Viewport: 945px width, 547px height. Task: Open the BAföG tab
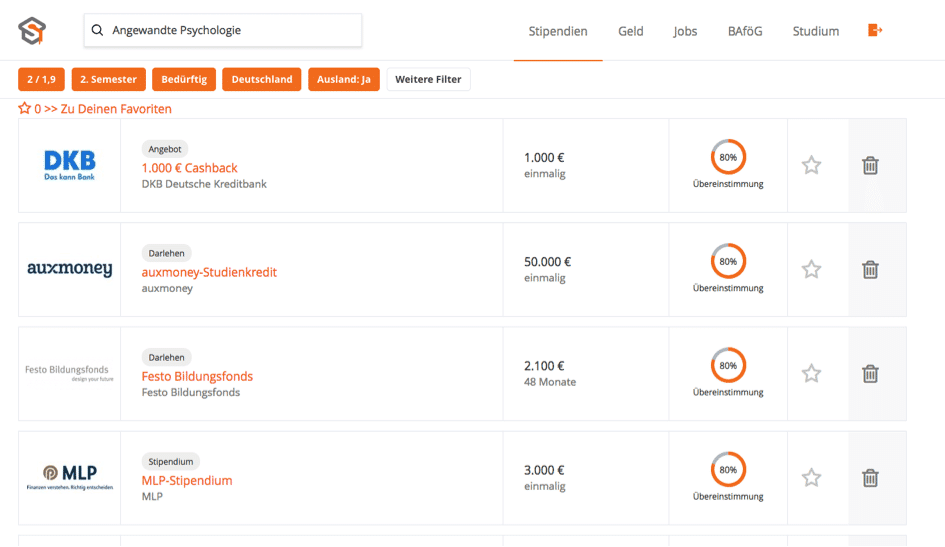pos(745,31)
